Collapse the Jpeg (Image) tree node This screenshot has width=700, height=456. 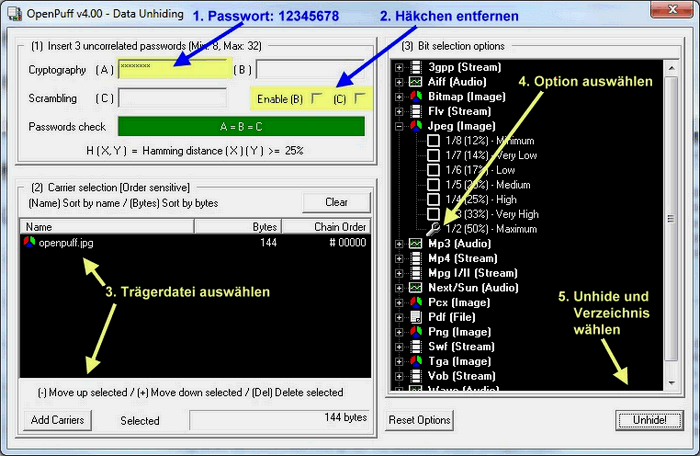coord(399,126)
